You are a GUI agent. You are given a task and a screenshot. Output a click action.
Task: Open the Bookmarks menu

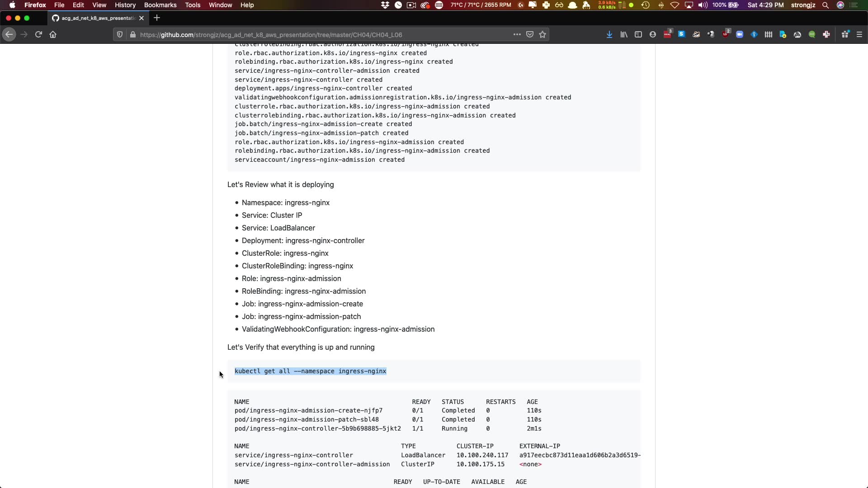pos(160,5)
